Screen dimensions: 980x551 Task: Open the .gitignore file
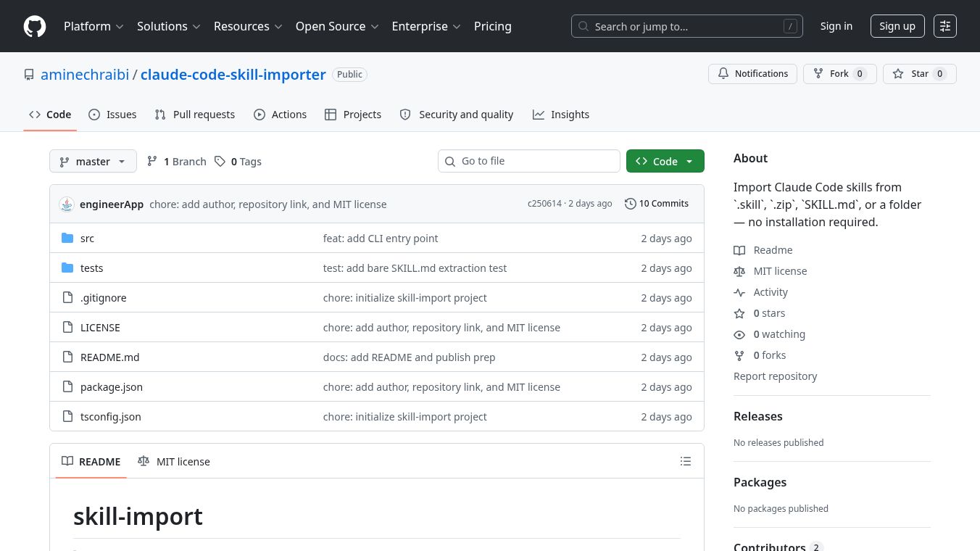point(104,298)
